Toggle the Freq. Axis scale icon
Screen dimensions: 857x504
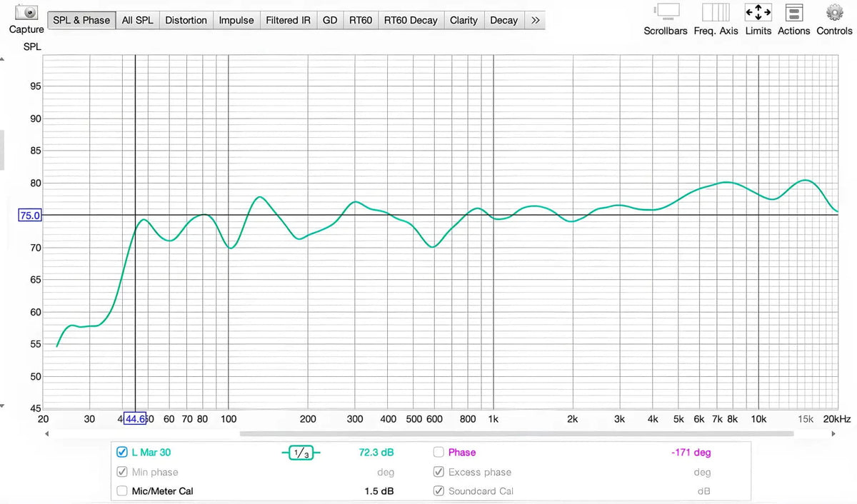(715, 12)
